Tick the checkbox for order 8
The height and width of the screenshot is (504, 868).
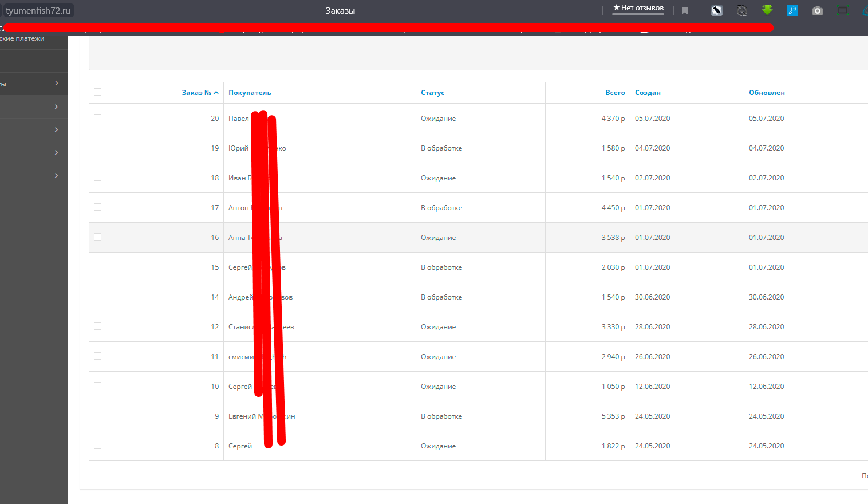97,446
